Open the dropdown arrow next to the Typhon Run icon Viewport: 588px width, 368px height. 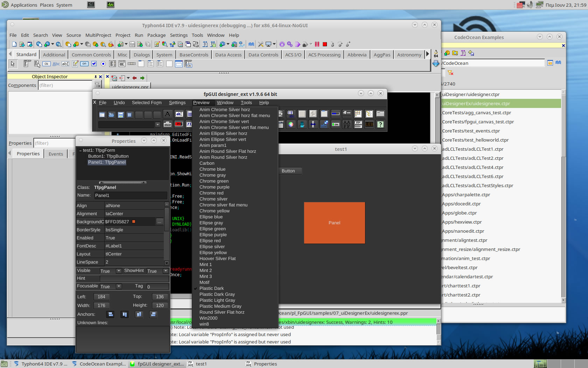311,44
